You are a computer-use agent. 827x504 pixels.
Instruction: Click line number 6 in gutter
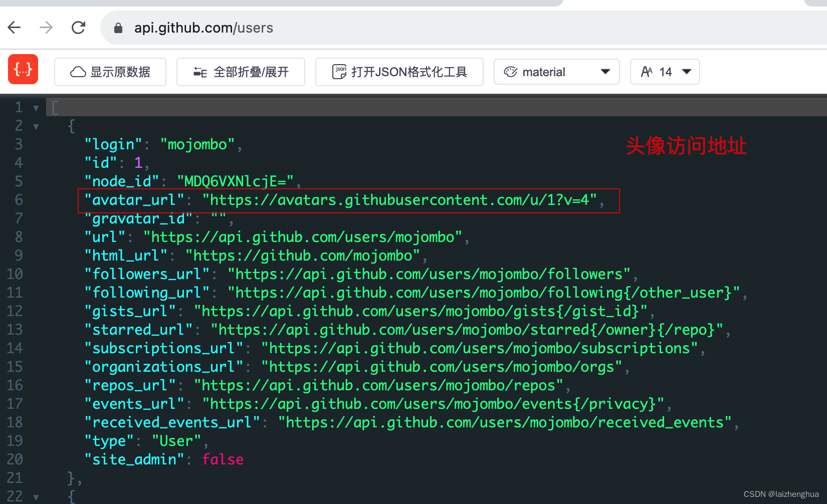[19, 200]
